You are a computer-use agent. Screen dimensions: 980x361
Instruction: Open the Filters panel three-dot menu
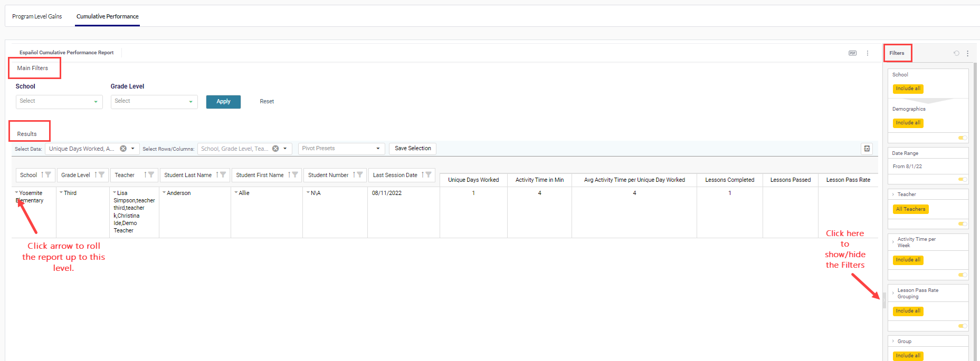(x=967, y=53)
